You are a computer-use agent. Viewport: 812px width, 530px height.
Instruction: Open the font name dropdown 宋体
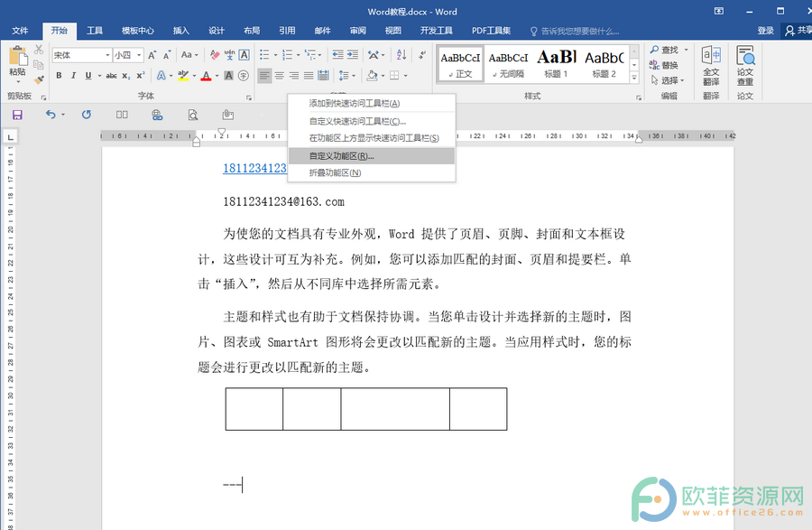pyautogui.click(x=107, y=55)
